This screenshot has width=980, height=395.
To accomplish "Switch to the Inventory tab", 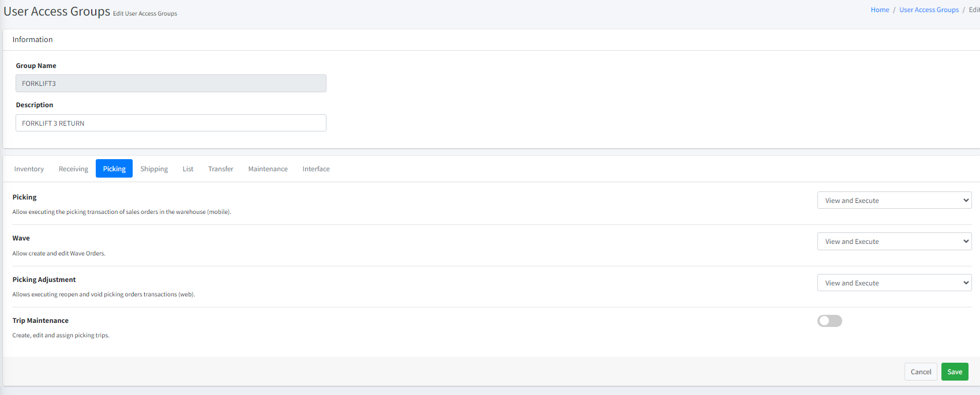I will pos(29,169).
